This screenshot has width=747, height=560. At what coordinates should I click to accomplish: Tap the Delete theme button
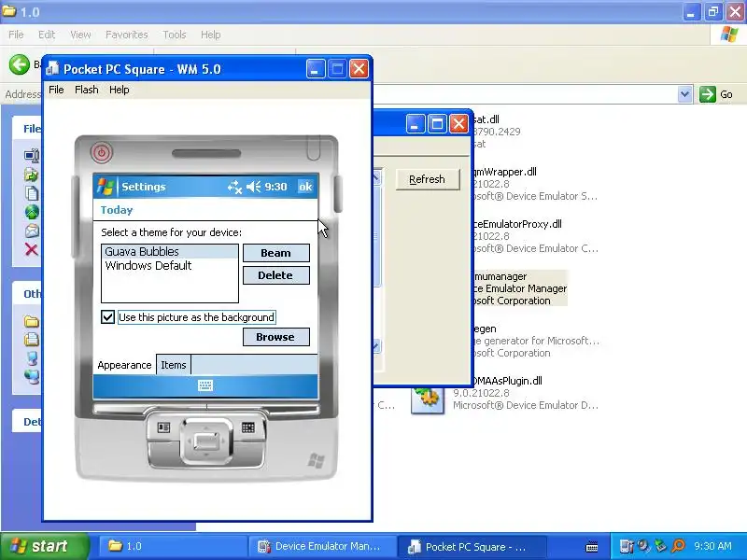coord(276,275)
